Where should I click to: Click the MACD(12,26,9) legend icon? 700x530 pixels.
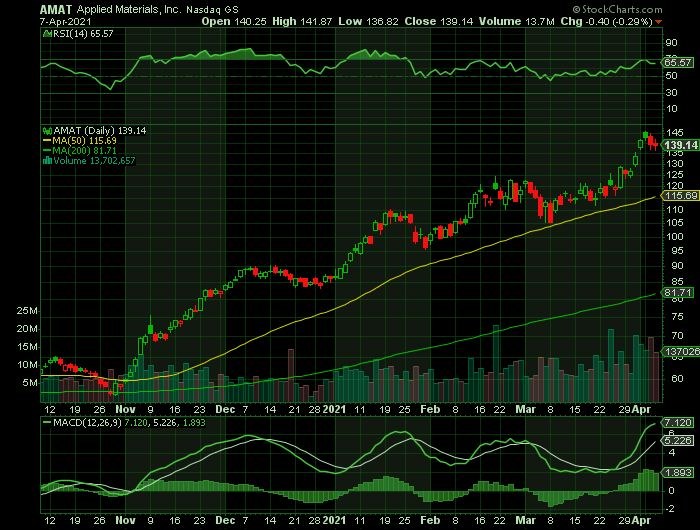tap(45, 424)
